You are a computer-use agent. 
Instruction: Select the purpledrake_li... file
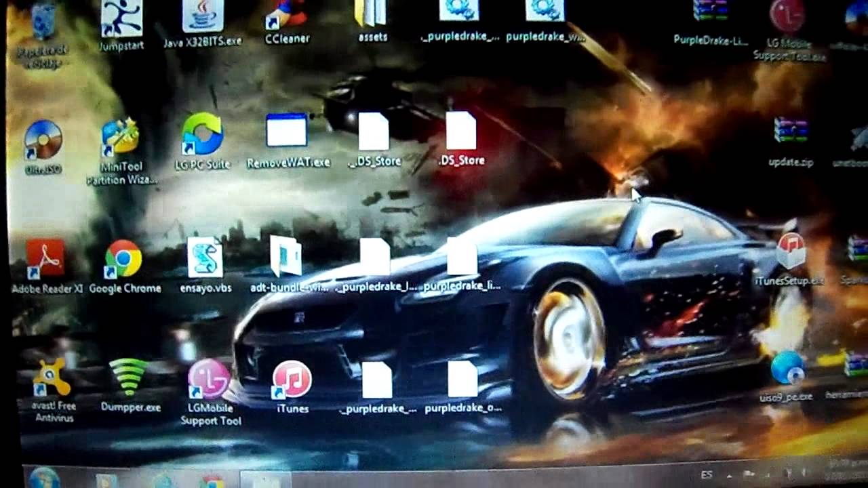point(462,265)
